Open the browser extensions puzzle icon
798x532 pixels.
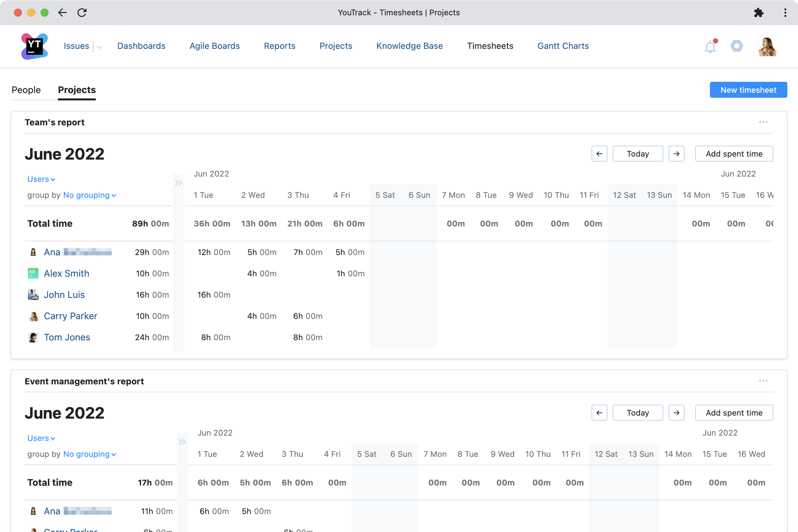(x=759, y=13)
